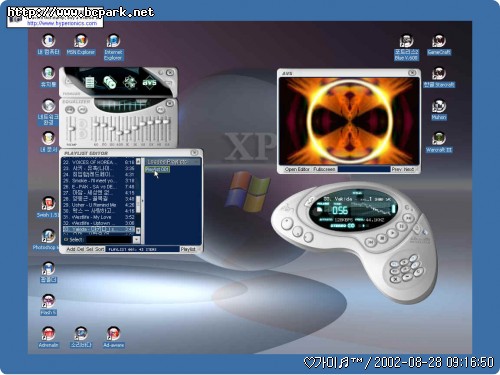The image size is (500, 375).
Task: Toggle the equalizer AUTO button
Action: 82,109
